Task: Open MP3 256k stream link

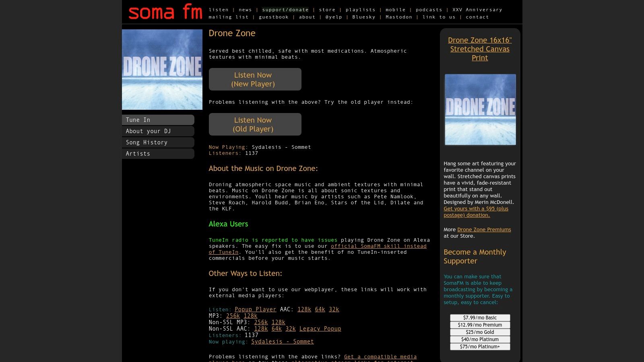Action: 233,316
